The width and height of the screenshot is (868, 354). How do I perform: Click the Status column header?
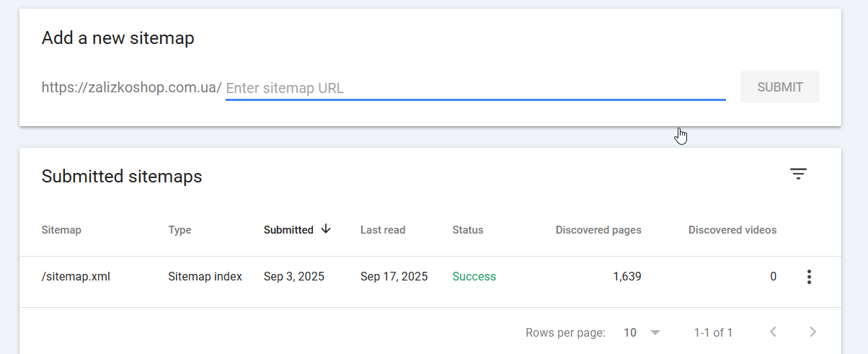coord(468,230)
